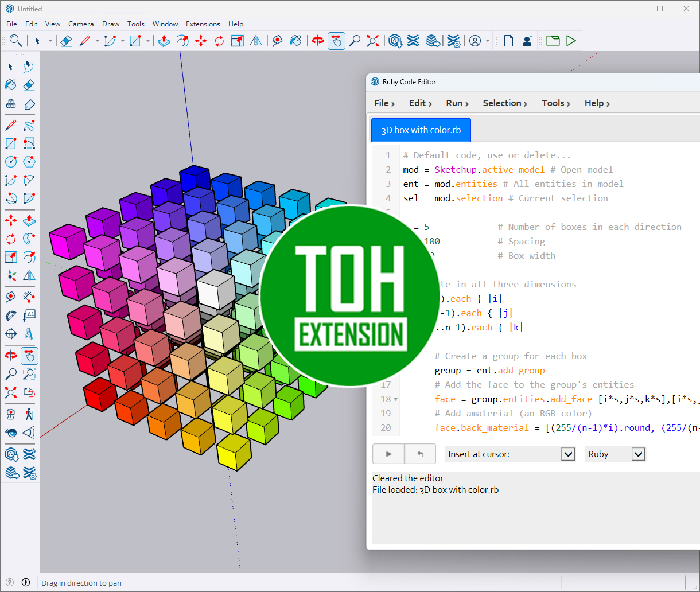The image size is (700, 592).
Task: Select the Protractor tool
Action: [10, 315]
